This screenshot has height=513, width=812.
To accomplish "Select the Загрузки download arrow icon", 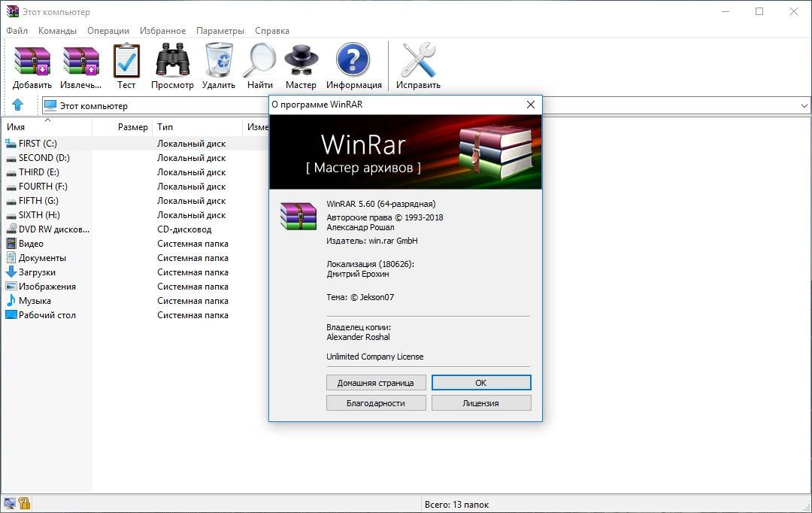I will pyautogui.click(x=11, y=272).
